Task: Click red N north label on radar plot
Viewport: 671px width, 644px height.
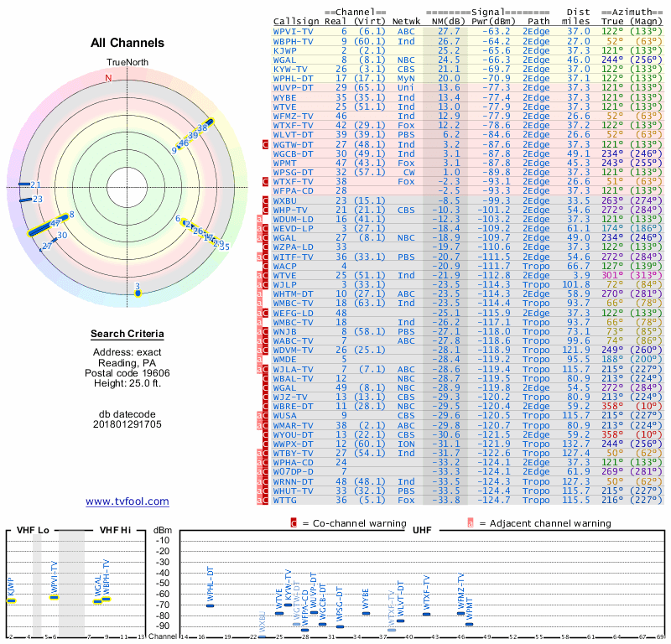Action: pyautogui.click(x=108, y=78)
